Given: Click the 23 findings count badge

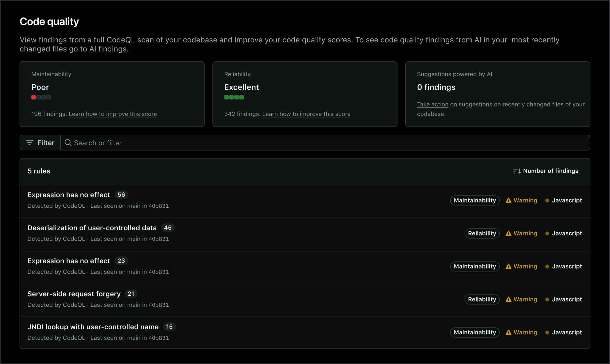Looking at the screenshot, I should pyautogui.click(x=121, y=261).
